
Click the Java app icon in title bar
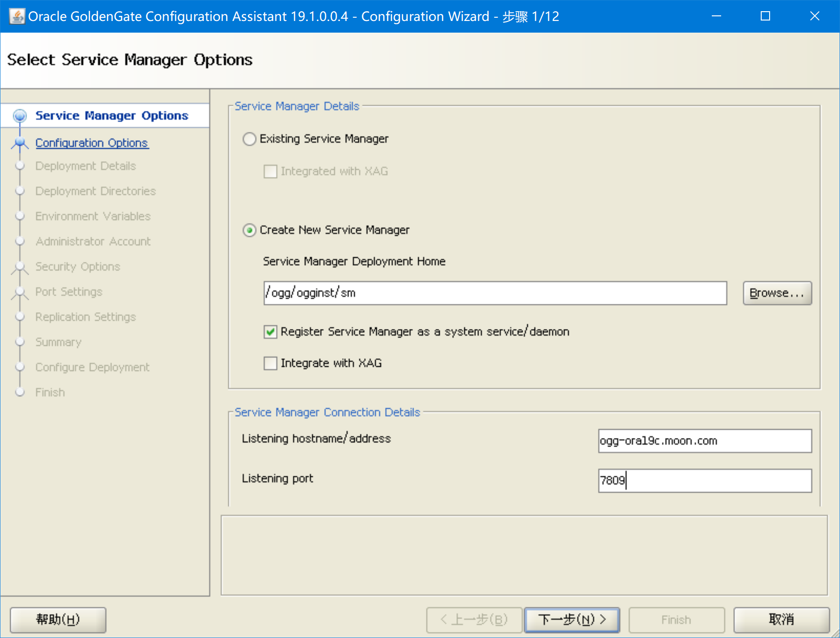[x=17, y=16]
